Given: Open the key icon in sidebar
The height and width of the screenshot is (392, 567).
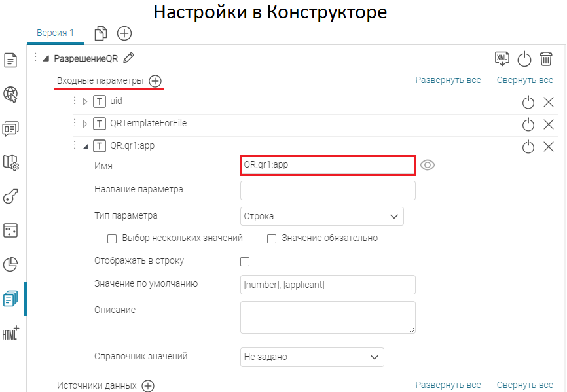Looking at the screenshot, I should (x=11, y=196).
